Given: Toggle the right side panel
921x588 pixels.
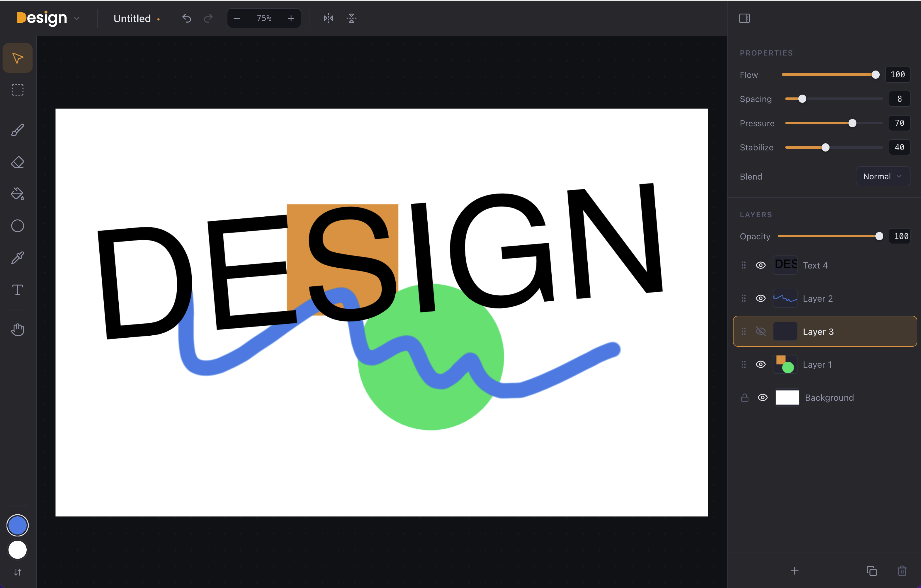Looking at the screenshot, I should tap(744, 18).
